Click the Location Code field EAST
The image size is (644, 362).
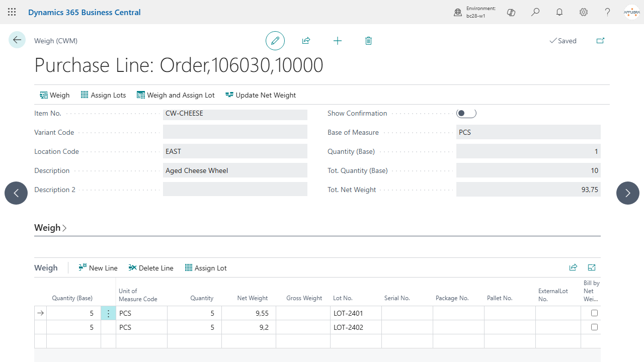pyautogui.click(x=235, y=151)
